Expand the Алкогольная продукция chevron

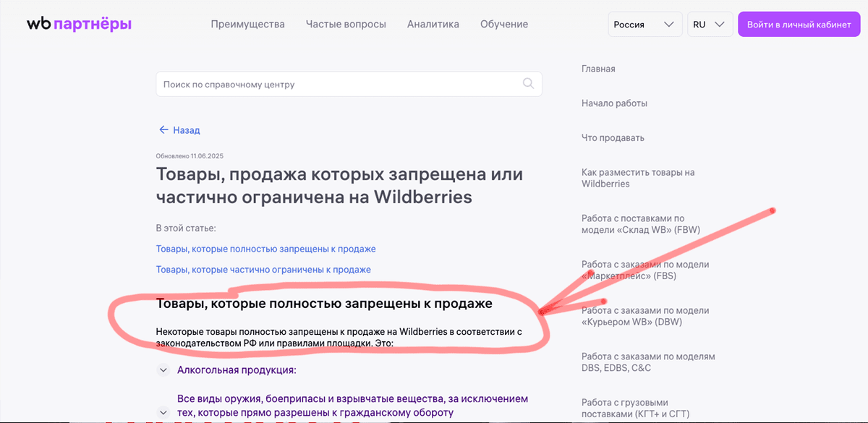(x=162, y=370)
